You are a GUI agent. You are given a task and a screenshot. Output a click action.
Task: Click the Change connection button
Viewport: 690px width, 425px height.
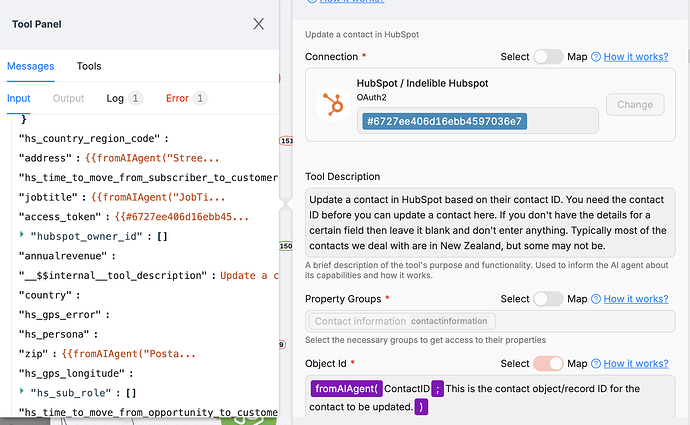635,105
